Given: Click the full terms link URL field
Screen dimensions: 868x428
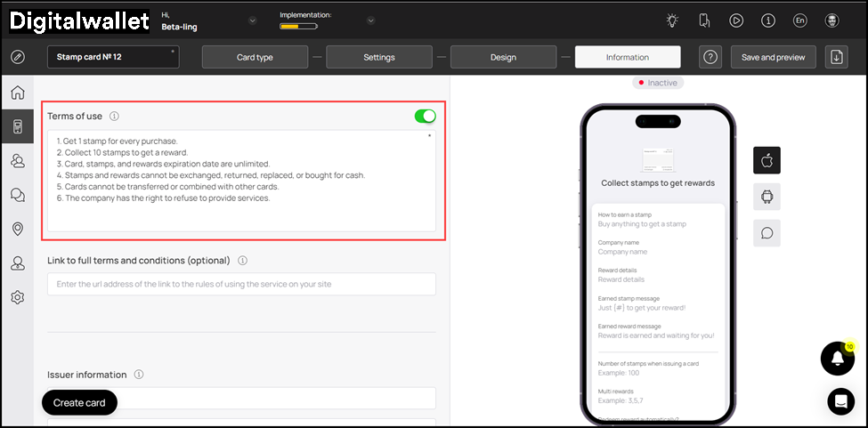Looking at the screenshot, I should tap(241, 284).
